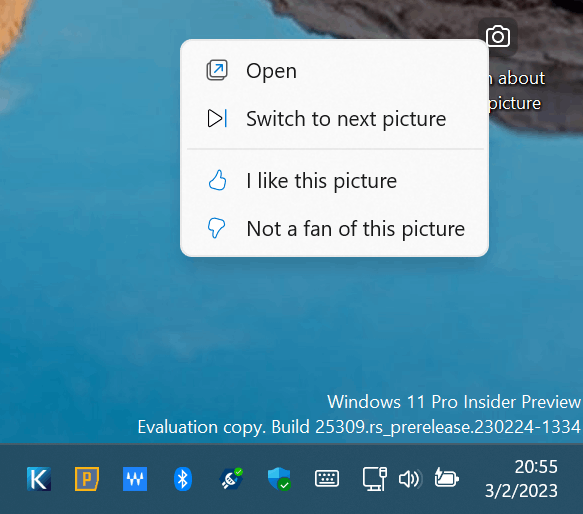
Task: Click the thumbs up icon
Action: click(x=217, y=180)
